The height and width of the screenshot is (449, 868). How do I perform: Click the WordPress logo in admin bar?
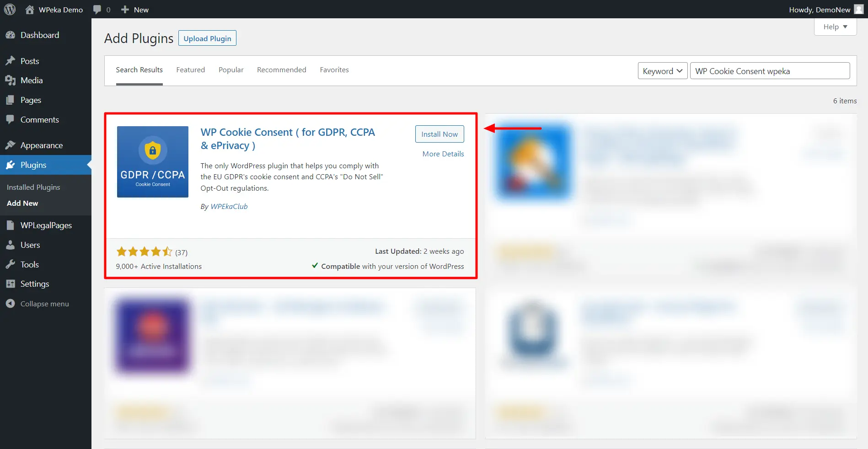(10, 9)
